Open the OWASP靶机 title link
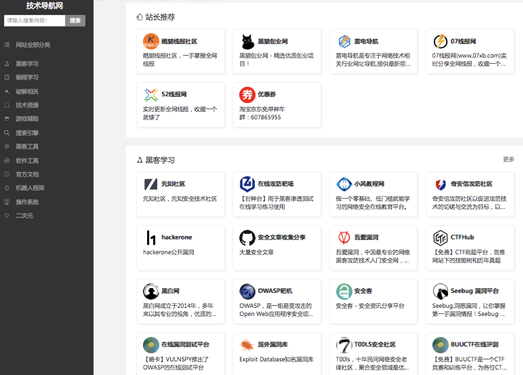This screenshot has width=523, height=375. click(275, 291)
